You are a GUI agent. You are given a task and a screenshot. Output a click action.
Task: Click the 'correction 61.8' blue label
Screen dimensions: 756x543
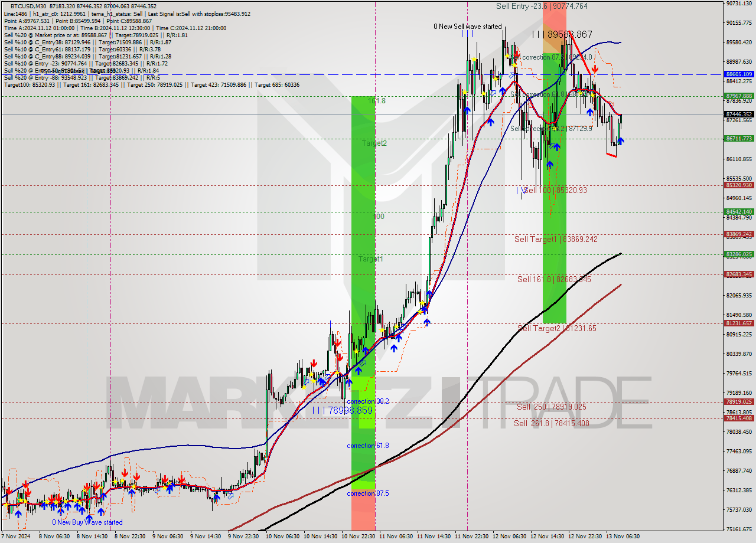tap(368, 446)
